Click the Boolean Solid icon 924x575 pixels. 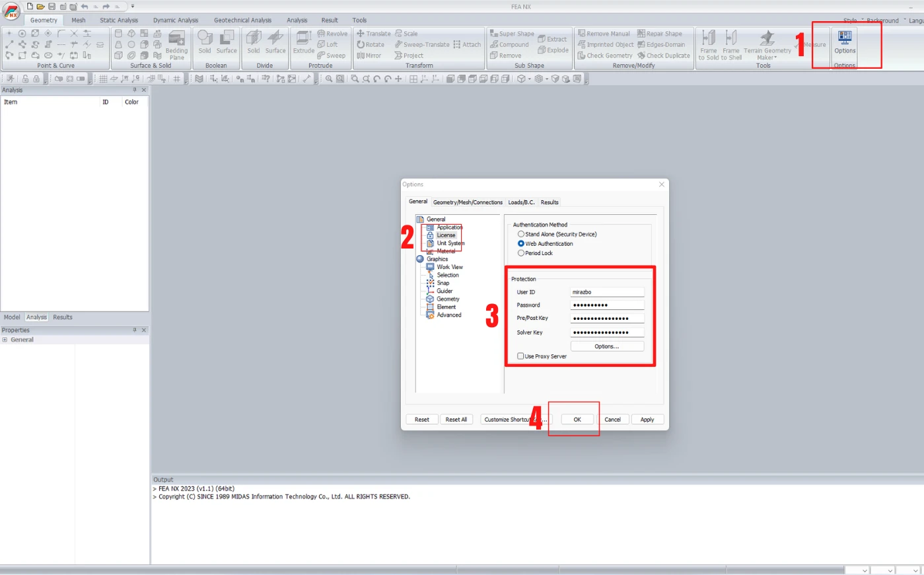tap(205, 42)
